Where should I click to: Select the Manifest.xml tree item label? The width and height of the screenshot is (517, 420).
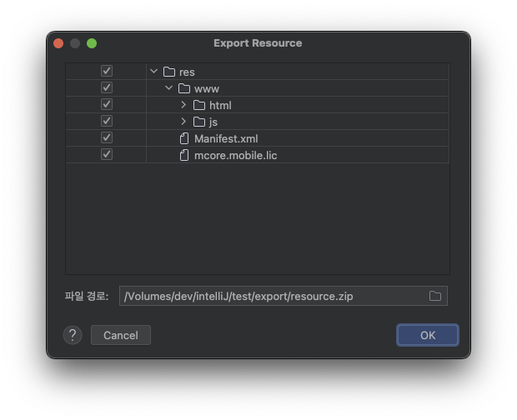[x=226, y=138]
